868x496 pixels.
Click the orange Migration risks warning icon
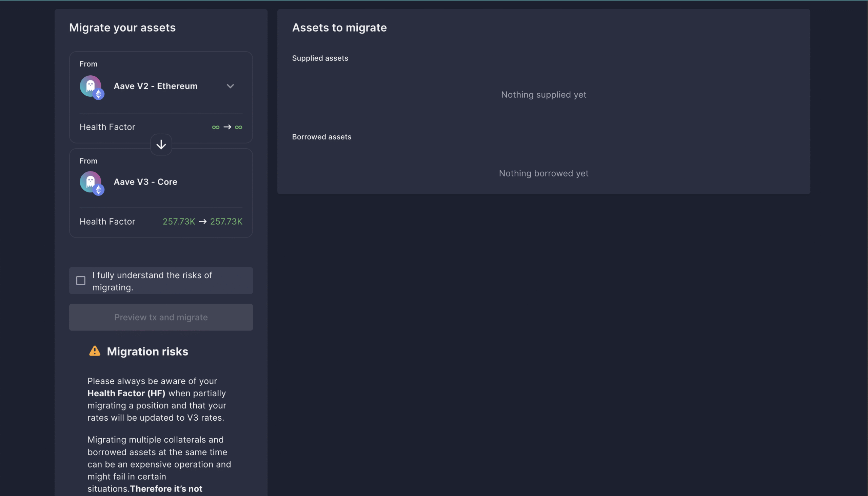[95, 351]
